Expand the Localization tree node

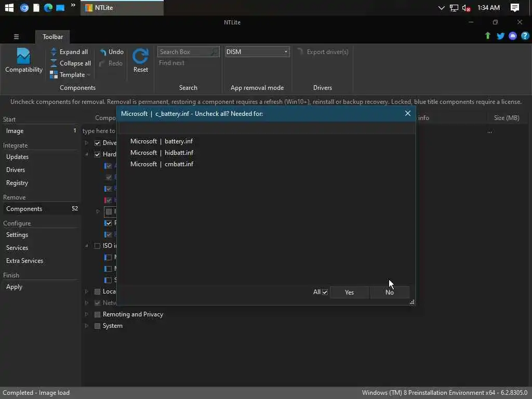click(x=87, y=291)
